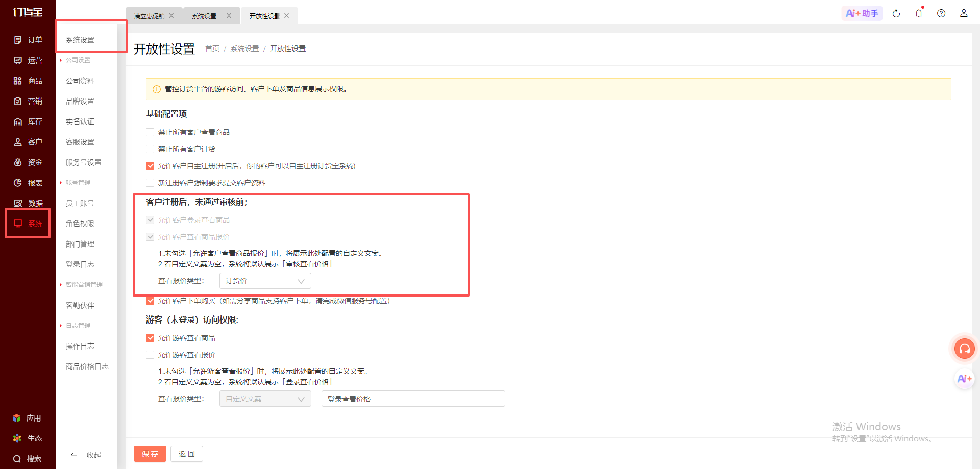
Task: Toggle 禁止所有客户订货 checkbox
Action: point(150,149)
